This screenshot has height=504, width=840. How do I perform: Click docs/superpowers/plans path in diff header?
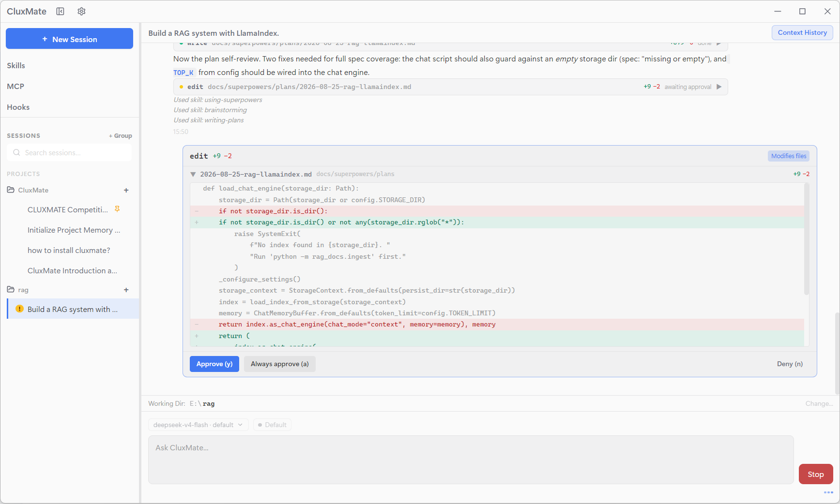355,174
